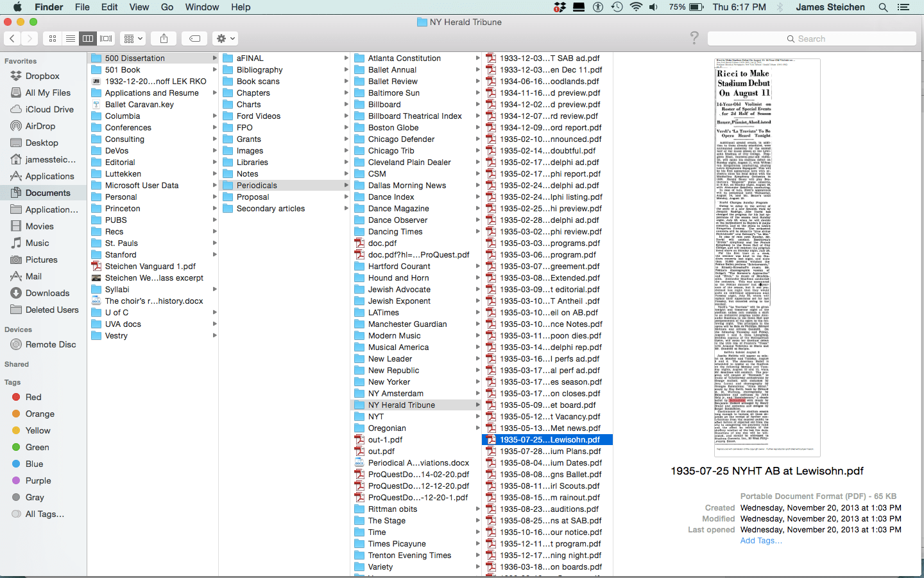Select Dropbox in the sidebar

(x=42, y=76)
